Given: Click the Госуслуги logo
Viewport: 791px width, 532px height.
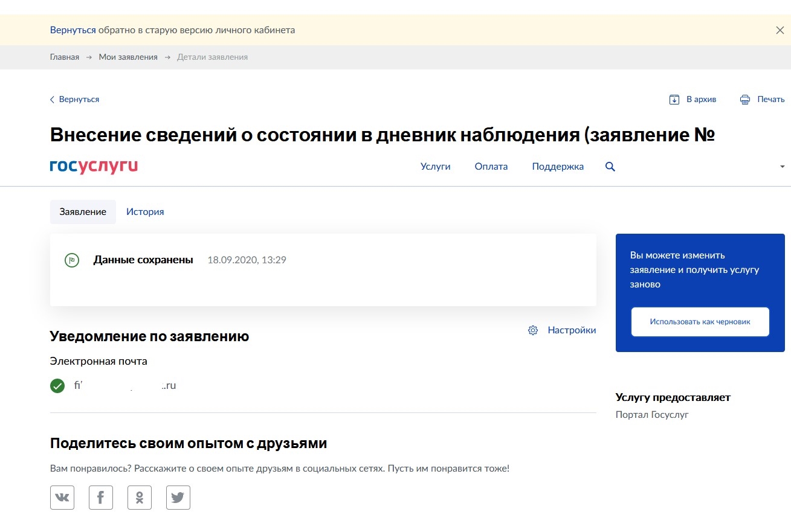Looking at the screenshot, I should pos(94,166).
